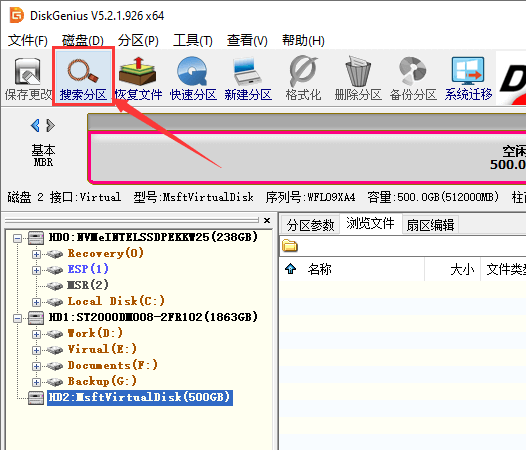Image resolution: width=526 pixels, height=450 pixels.
Task: Select the Backup(G:) partition label
Action: click(102, 382)
